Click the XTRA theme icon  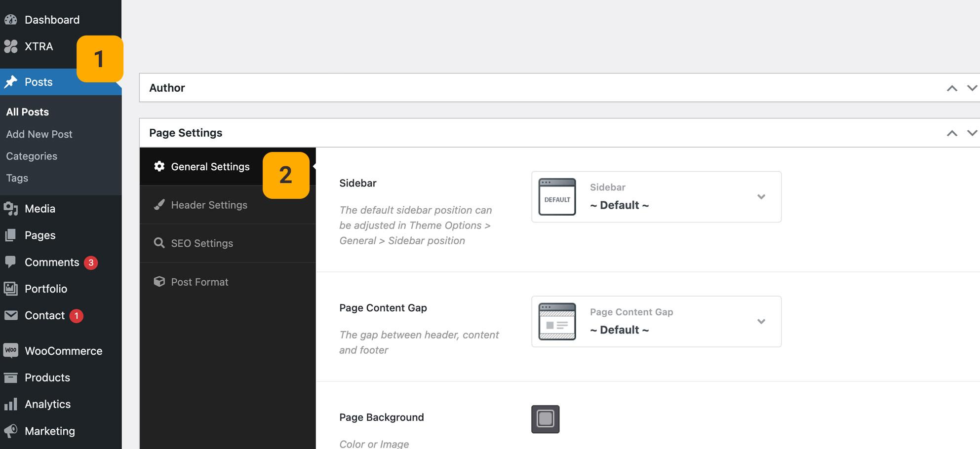point(11,46)
